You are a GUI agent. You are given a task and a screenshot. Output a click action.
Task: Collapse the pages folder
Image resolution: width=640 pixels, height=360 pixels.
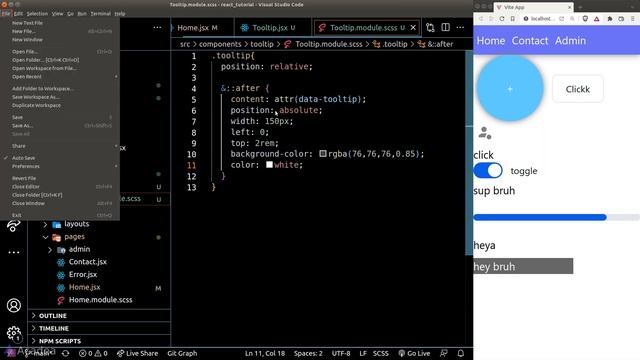coord(45,237)
